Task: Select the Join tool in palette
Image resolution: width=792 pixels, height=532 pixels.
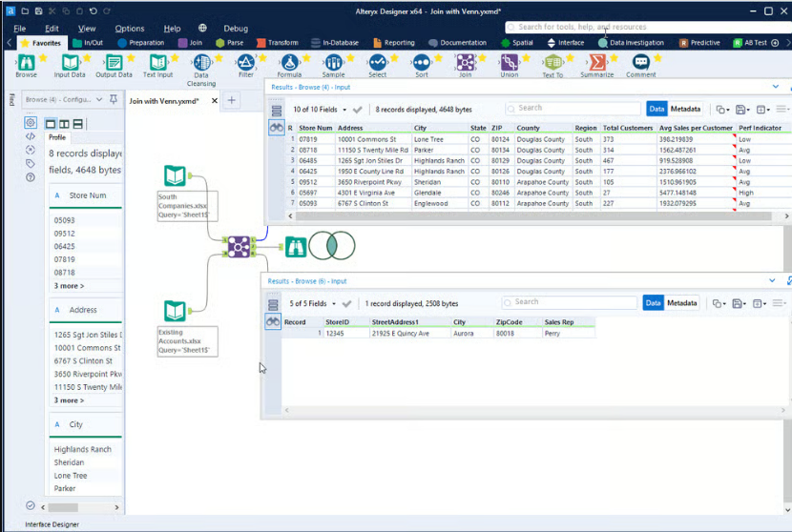Action: [466, 63]
